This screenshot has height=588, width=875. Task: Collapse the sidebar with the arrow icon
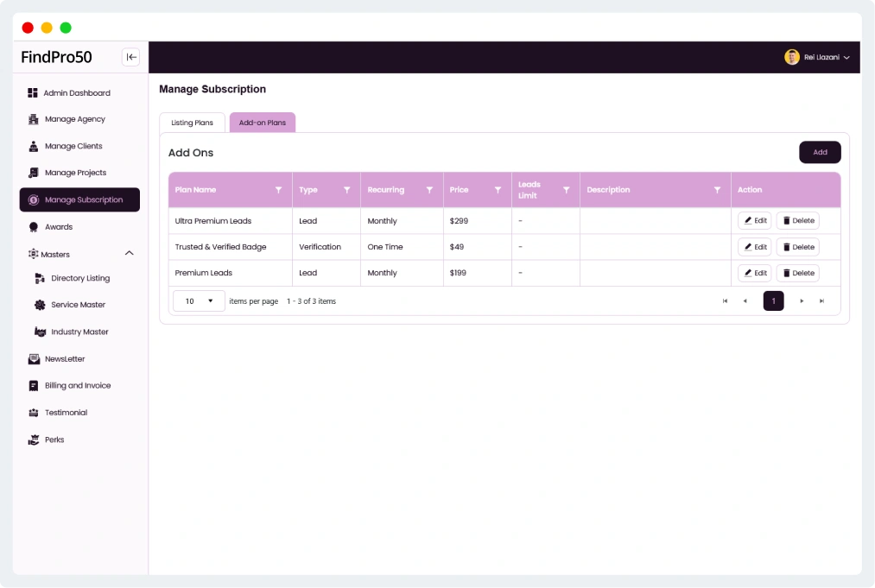(130, 57)
